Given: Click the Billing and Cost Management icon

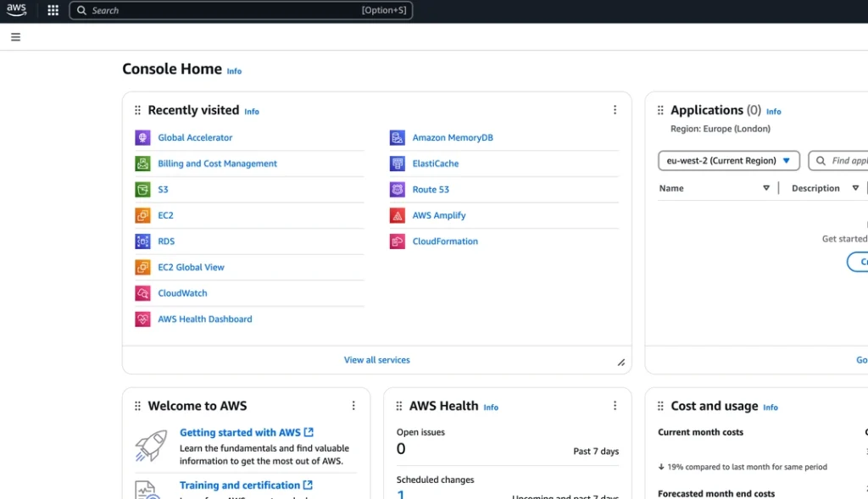Looking at the screenshot, I should click(x=142, y=164).
